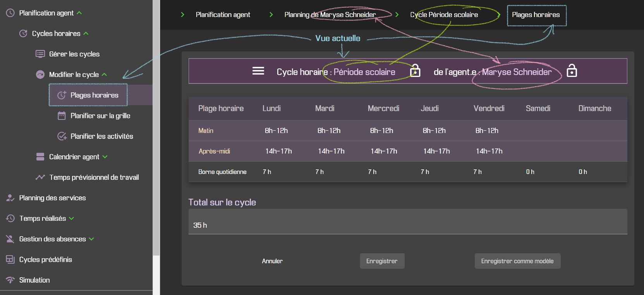644x295 pixels.
Task: Click the Planification agent clock icon
Action: click(x=10, y=13)
